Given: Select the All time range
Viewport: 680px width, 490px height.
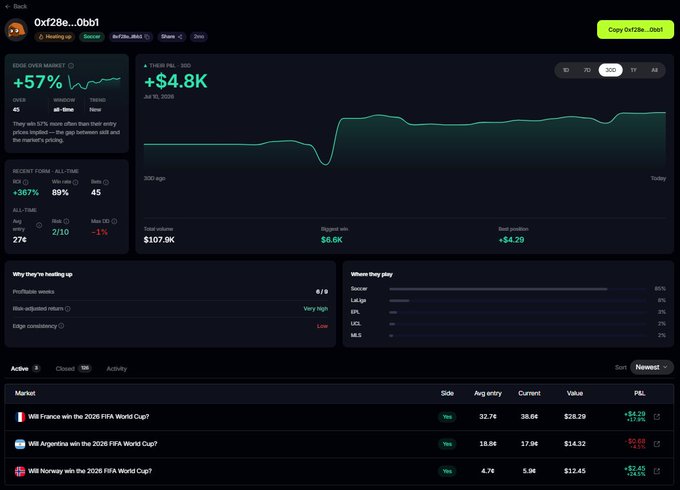Looking at the screenshot, I should (654, 70).
